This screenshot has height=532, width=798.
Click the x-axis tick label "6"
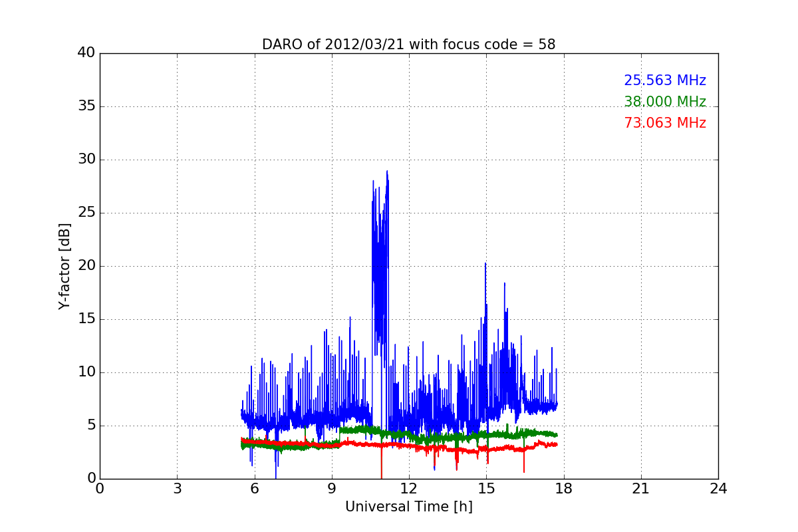(254, 488)
